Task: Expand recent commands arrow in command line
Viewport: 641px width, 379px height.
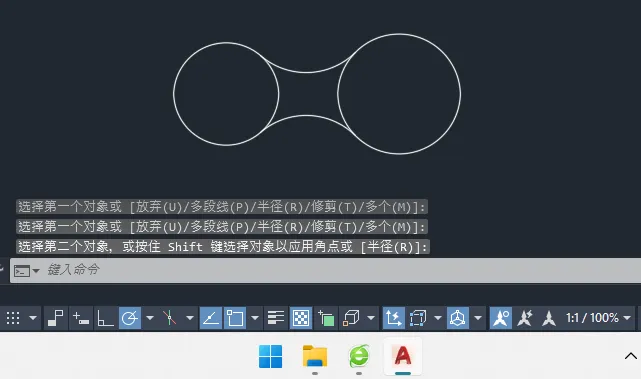Action: 36,271
